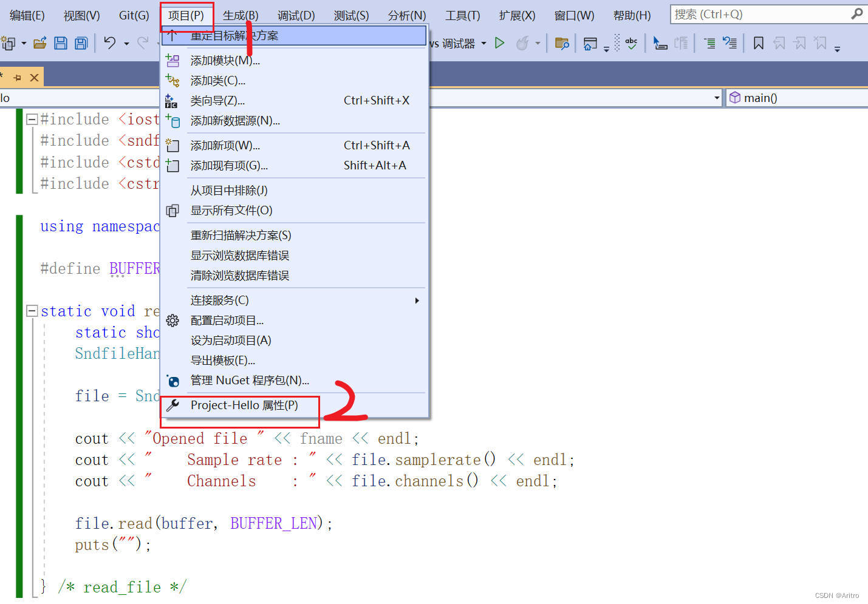The height and width of the screenshot is (604, 868).
Task: Expand the 连接服务(C) submenu
Action: tap(294, 300)
